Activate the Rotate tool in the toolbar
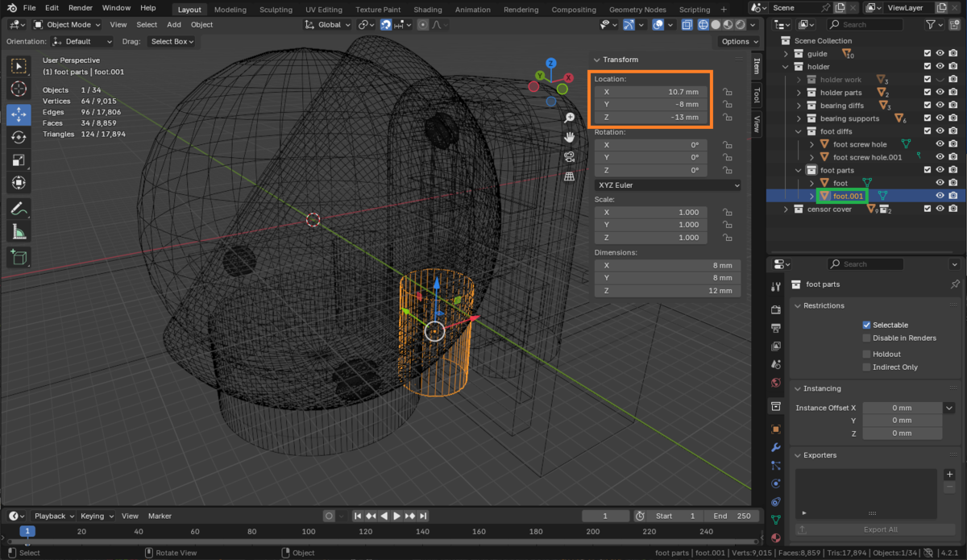This screenshot has width=967, height=560. pyautogui.click(x=19, y=138)
